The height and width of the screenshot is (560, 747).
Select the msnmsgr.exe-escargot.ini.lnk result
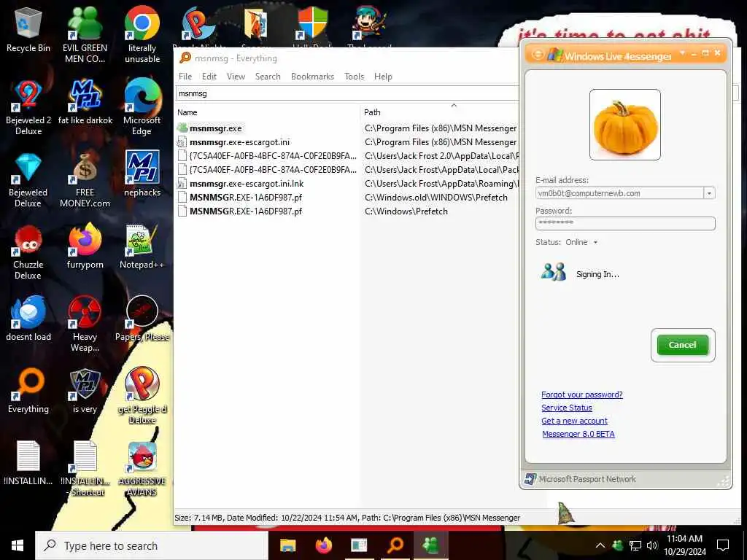(x=347, y=183)
